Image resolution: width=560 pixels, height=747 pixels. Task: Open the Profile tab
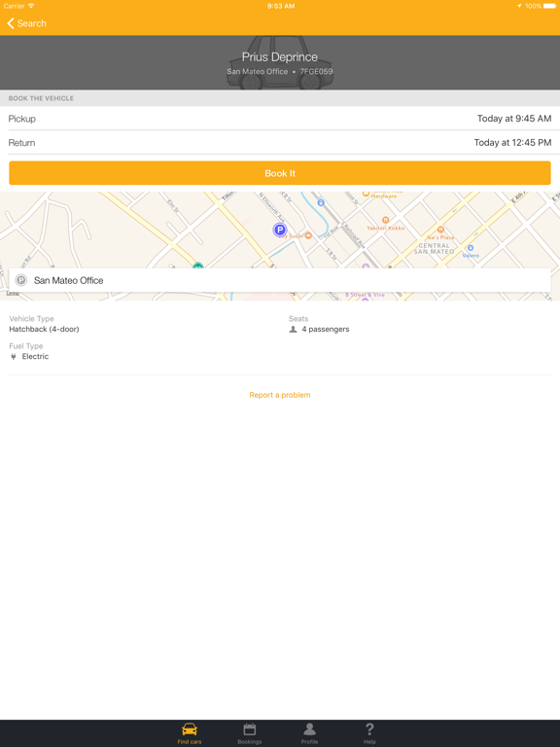point(309,733)
